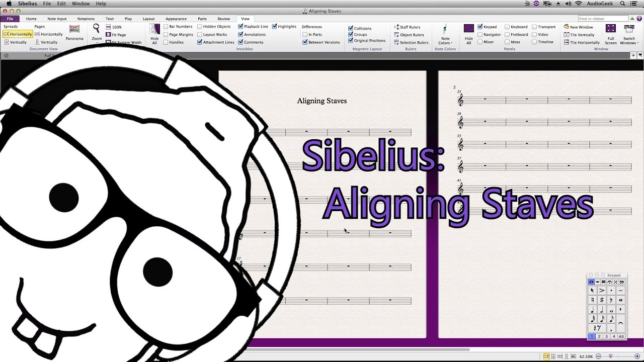Open macOS Spotlight search
Image resolution: width=644 pixels, height=362 pixels.
(x=622, y=4)
